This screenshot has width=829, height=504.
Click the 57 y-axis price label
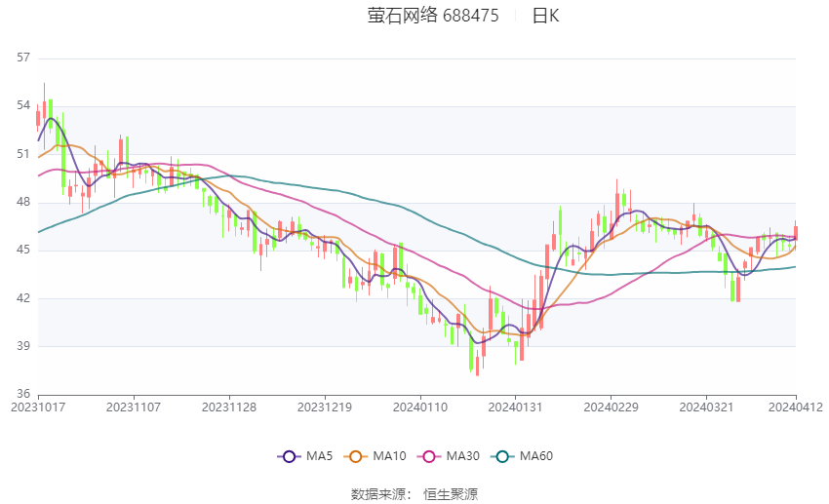click(x=23, y=58)
